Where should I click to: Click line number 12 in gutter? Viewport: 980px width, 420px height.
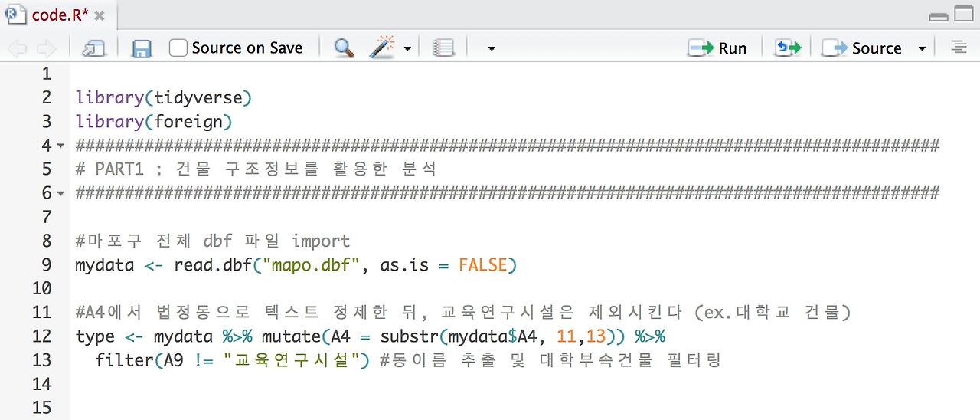point(42,336)
